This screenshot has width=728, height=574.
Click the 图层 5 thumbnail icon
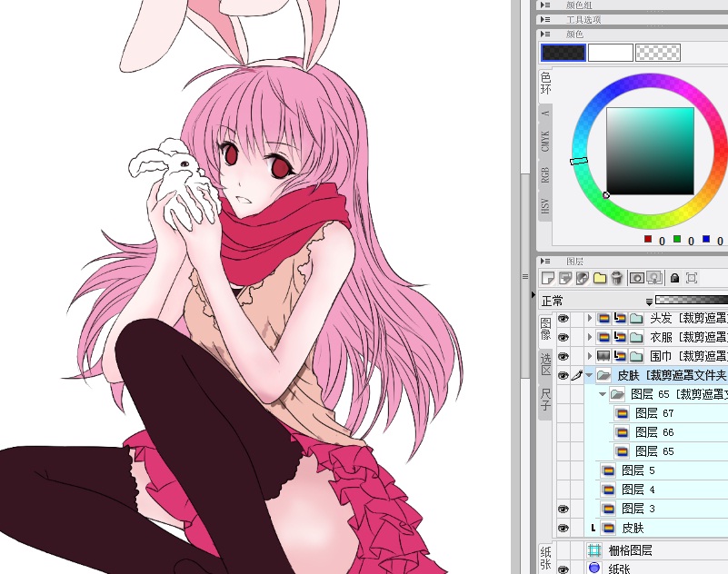pyautogui.click(x=608, y=470)
